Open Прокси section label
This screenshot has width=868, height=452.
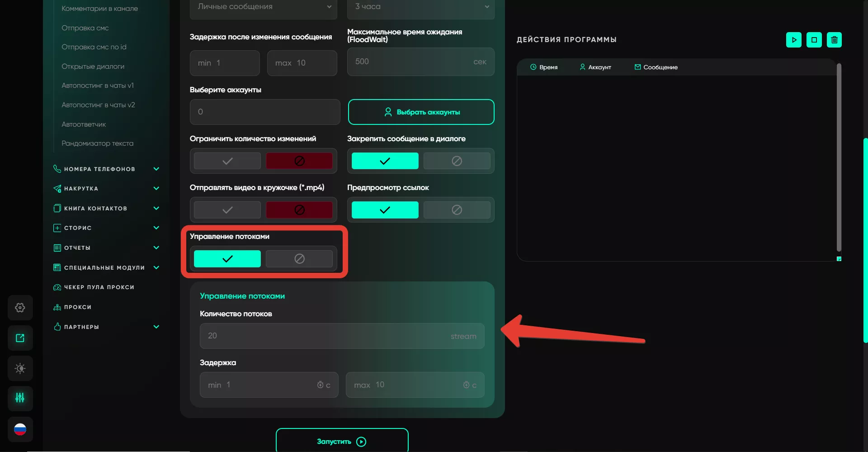[78, 307]
